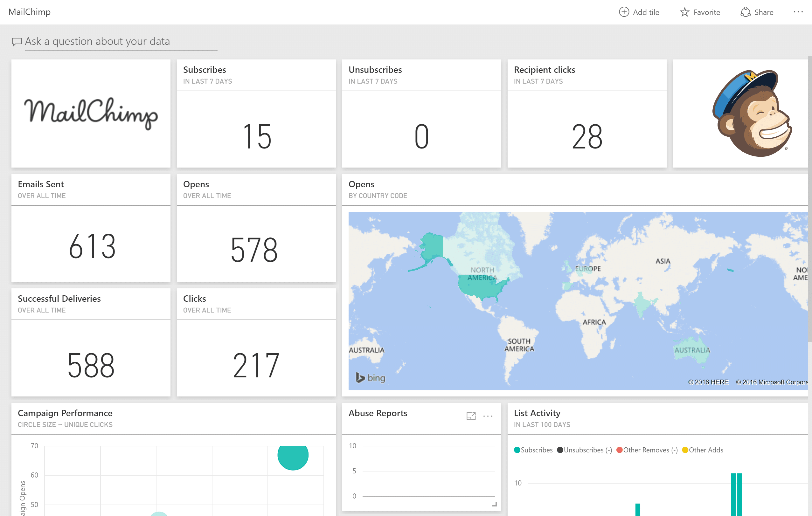Click the Other Adds yellow legend swatch

[x=685, y=450]
